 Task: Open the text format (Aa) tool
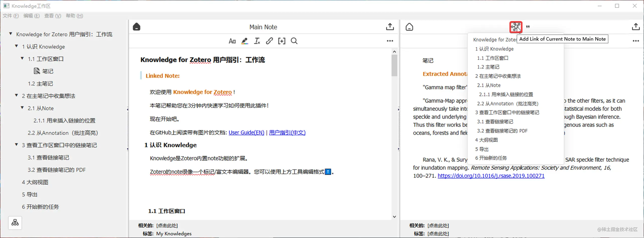click(x=232, y=41)
